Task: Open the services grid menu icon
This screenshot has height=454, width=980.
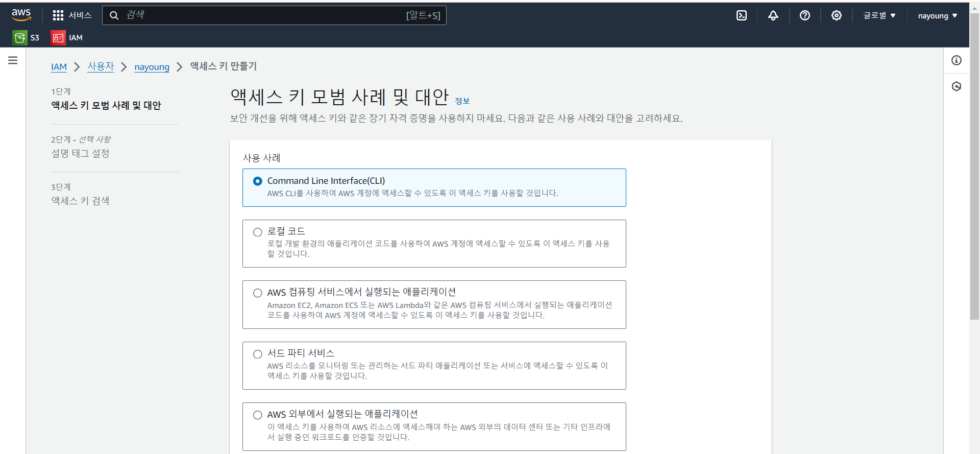Action: (58, 15)
